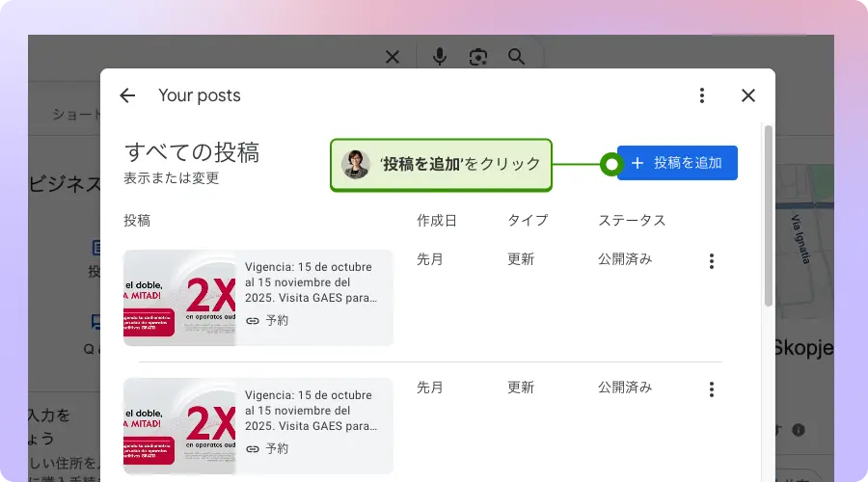
Task: Open the options menu for the second post
Action: pos(712,389)
